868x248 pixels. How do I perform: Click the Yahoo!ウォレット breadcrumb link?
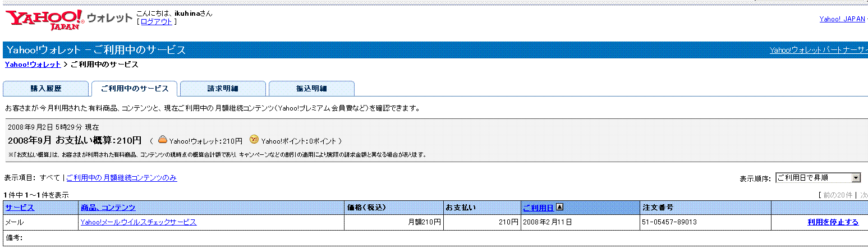pyautogui.click(x=33, y=65)
